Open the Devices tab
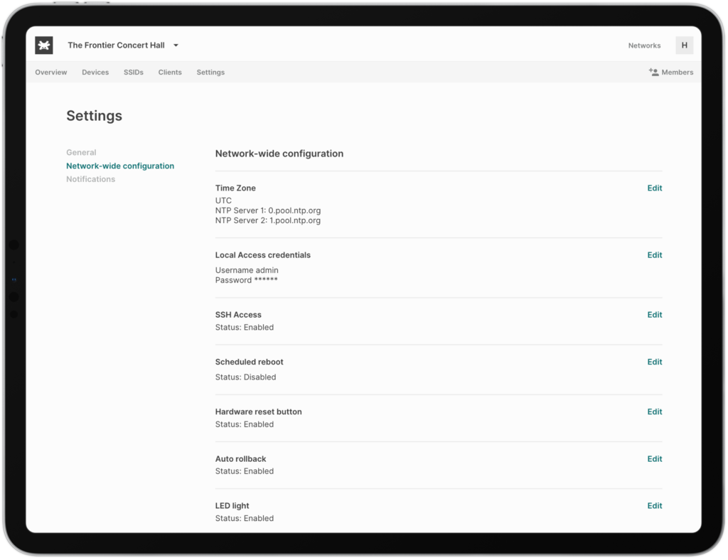The height and width of the screenshot is (560, 728). point(95,72)
